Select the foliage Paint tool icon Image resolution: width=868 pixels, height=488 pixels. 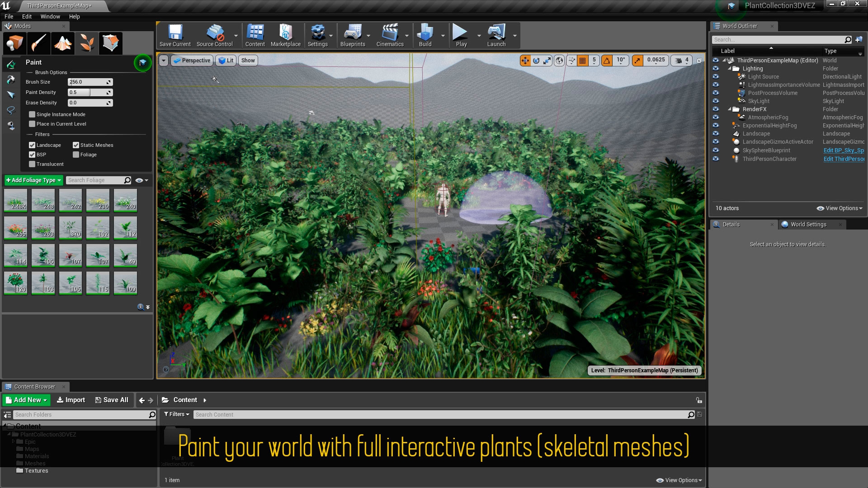[11, 65]
